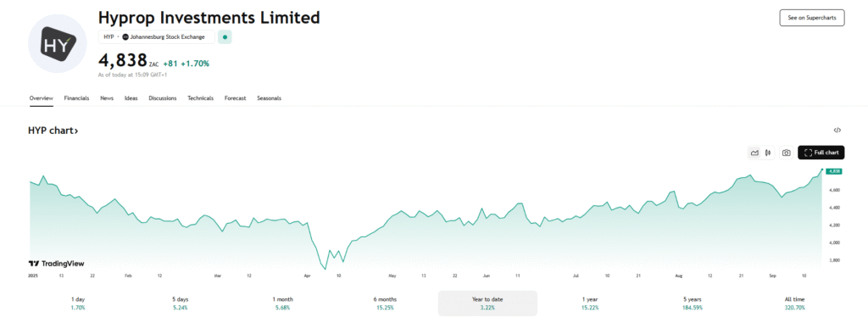Image resolution: width=868 pixels, height=334 pixels.
Task: Choose the All time range
Action: [x=795, y=303]
